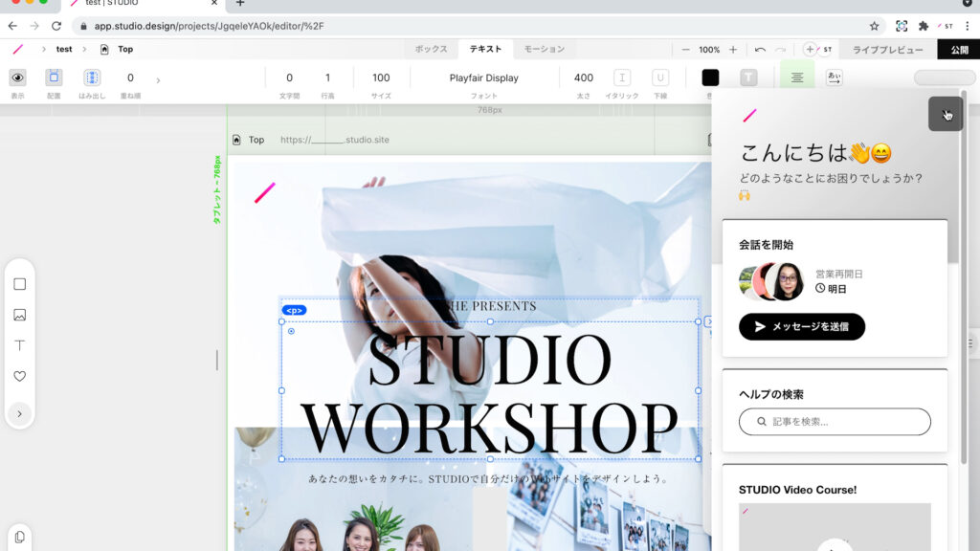Change the 太さ font weight 400
The width and height of the screenshot is (980, 551).
(583, 77)
